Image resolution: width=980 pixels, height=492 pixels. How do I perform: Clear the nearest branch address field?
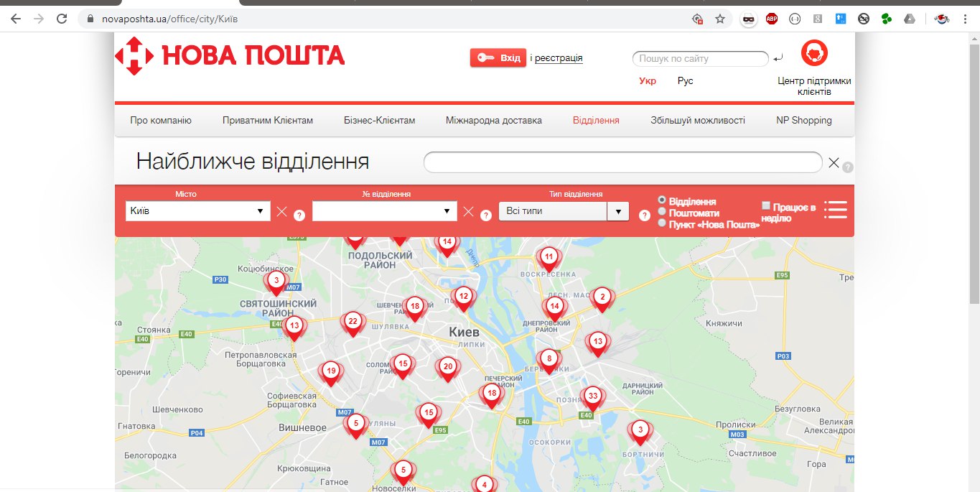click(834, 163)
